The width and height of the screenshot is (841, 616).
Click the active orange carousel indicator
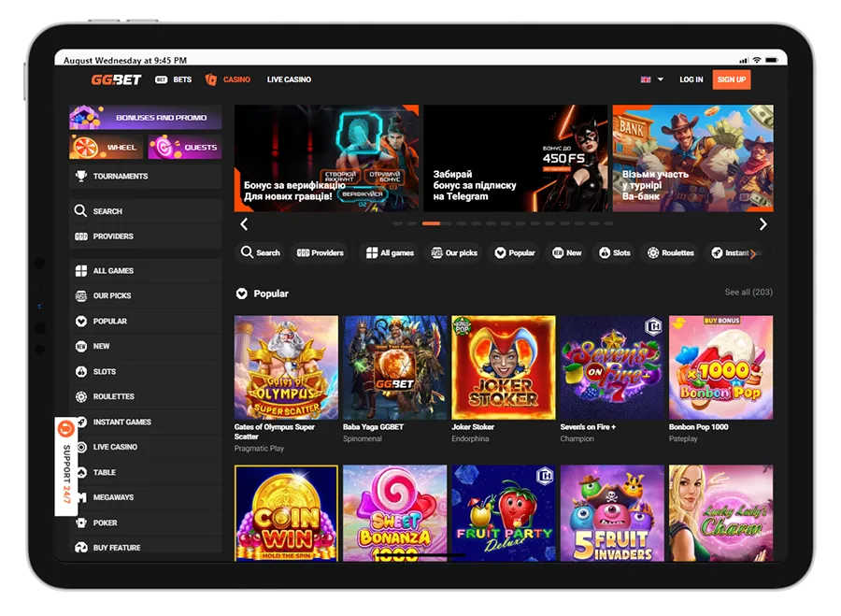(431, 223)
